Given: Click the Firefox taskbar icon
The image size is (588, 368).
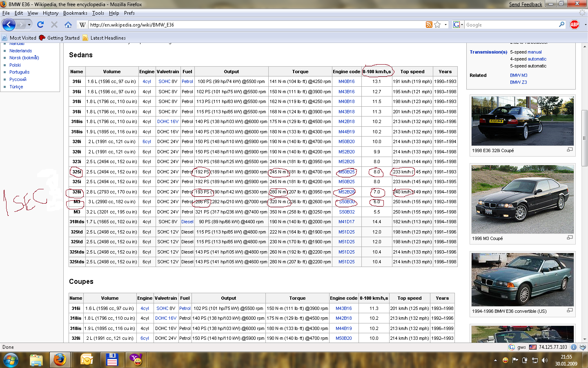Looking at the screenshot, I should tap(60, 360).
